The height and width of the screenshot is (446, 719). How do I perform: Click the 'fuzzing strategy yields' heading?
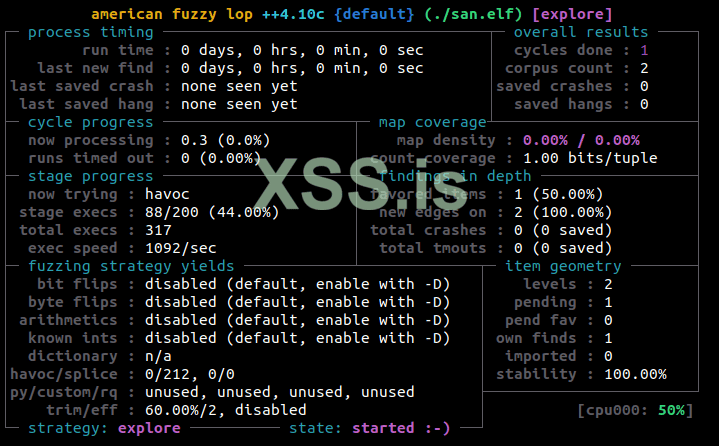pos(131,266)
